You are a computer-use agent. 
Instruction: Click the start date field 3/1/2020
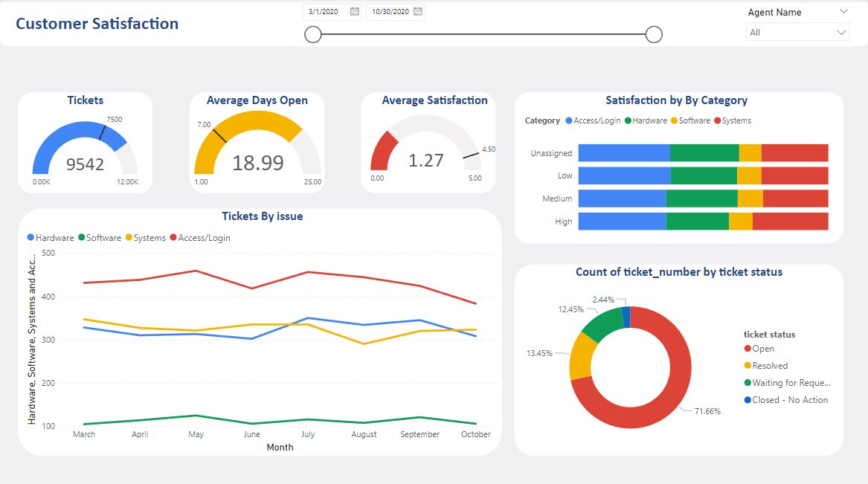click(325, 11)
